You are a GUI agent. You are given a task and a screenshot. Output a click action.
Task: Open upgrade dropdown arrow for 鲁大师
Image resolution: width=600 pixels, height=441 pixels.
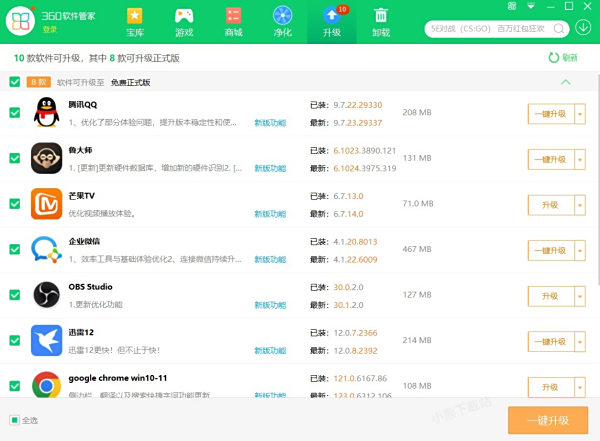point(580,159)
